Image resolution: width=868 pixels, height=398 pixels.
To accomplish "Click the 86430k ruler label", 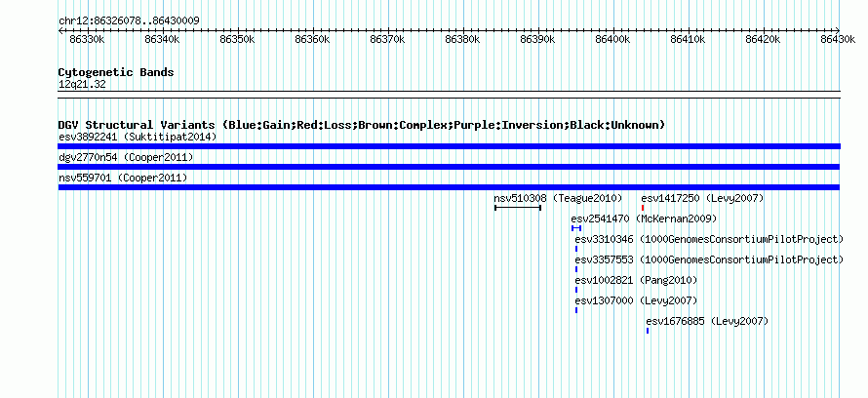I will point(838,39).
